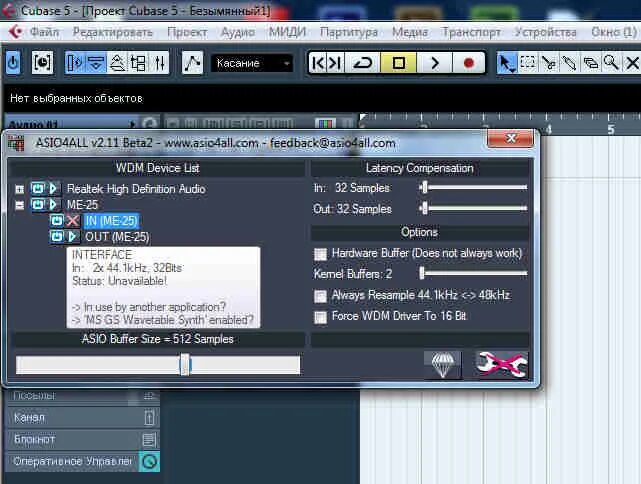Click the Constrain Delay Compensation toolbar icon

pyautogui.click(x=42, y=63)
